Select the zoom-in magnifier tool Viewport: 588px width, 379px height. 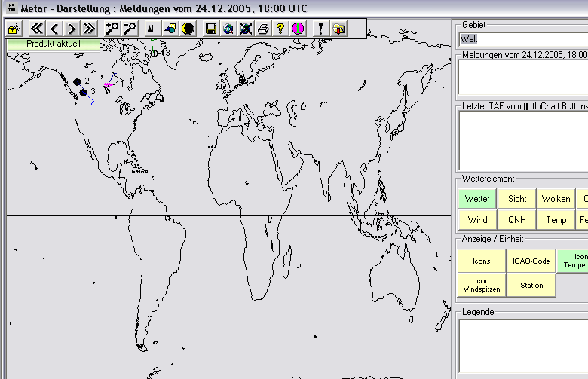[x=112, y=29]
